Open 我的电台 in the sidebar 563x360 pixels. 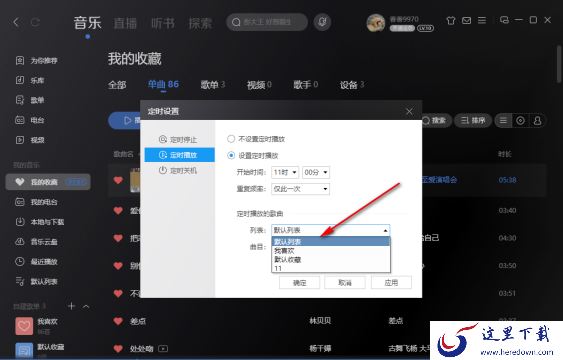pos(36,202)
